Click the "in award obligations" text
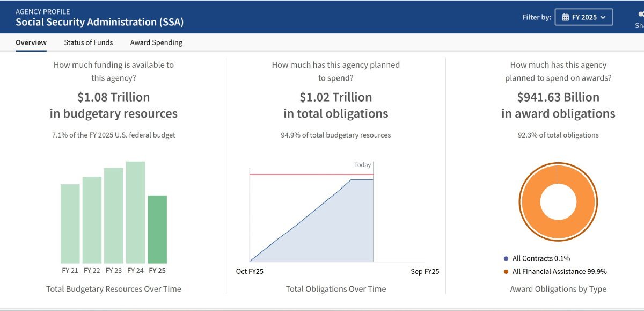 point(558,114)
